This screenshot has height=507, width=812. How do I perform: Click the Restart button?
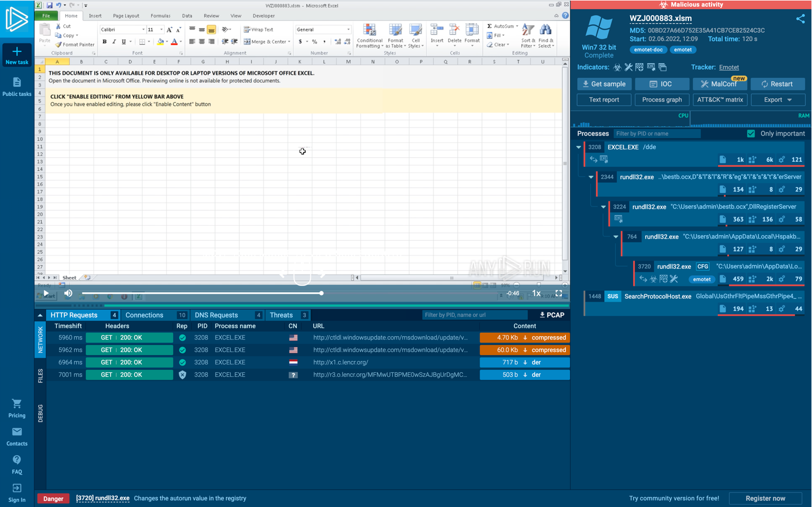[778, 84]
